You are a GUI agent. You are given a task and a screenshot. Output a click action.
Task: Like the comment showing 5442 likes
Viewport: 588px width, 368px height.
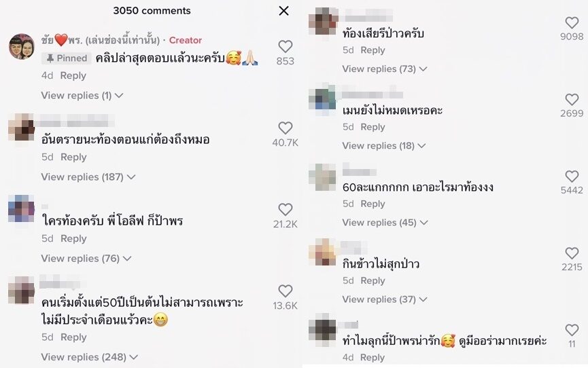click(x=572, y=177)
